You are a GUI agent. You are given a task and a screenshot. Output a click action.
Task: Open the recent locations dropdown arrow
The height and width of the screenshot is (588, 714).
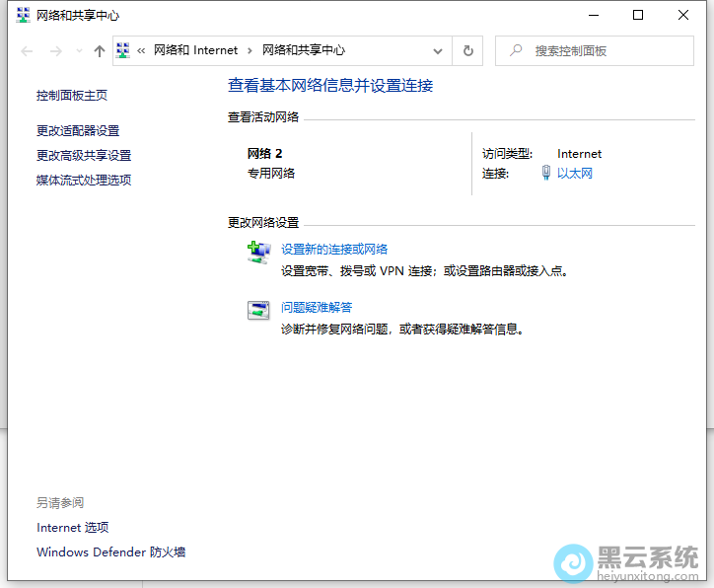coord(79,51)
